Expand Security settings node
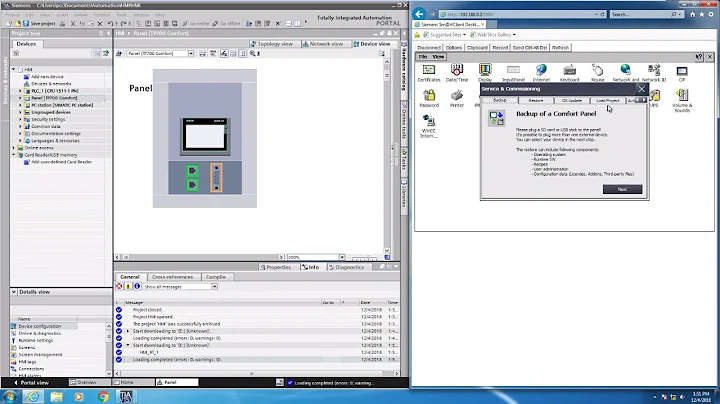This screenshot has height=404, width=720. tap(20, 119)
